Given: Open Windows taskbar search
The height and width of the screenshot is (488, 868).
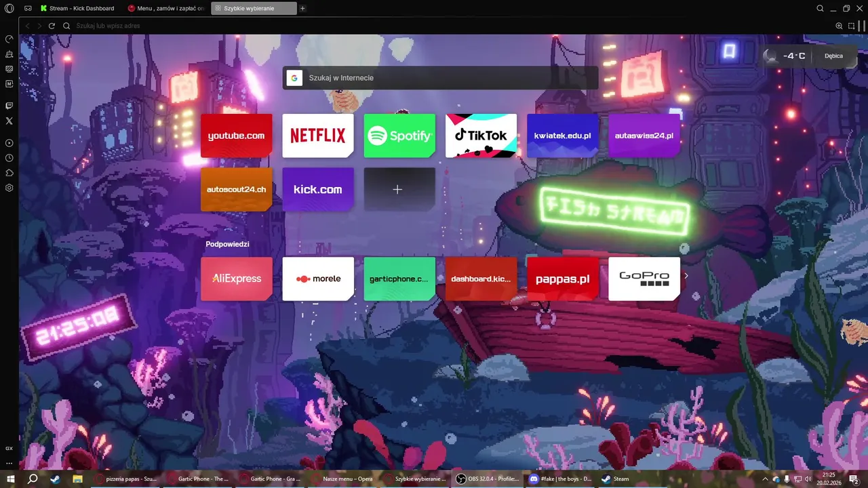Looking at the screenshot, I should 33,479.
